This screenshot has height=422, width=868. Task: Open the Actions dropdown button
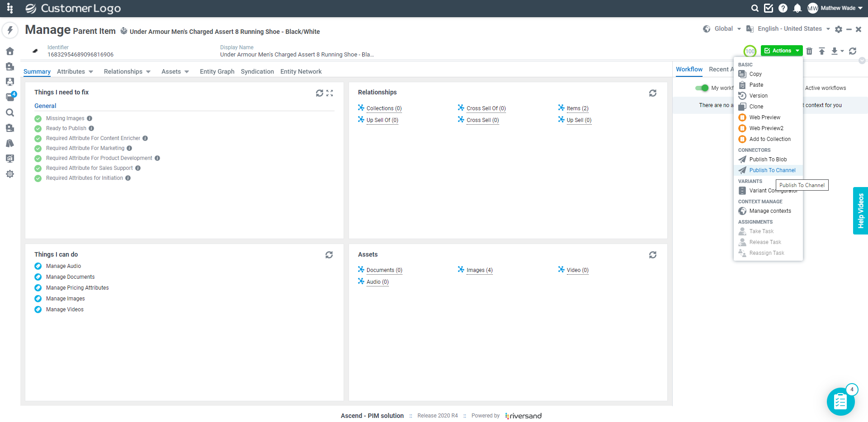[782, 51]
